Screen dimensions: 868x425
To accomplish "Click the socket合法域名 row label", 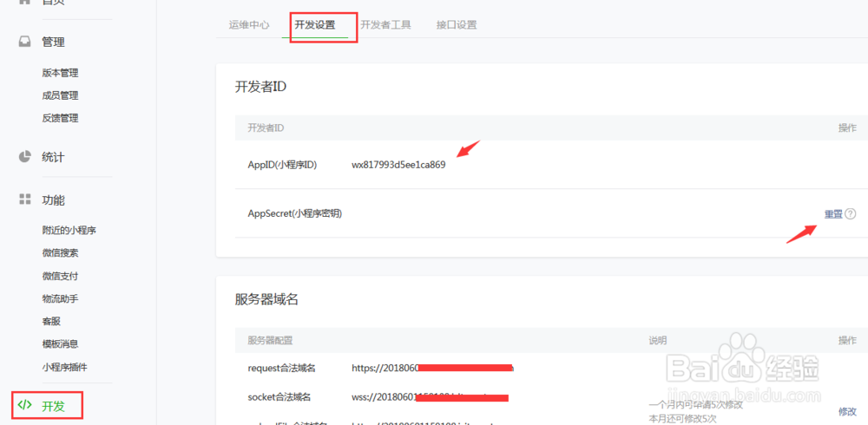I will (279, 396).
